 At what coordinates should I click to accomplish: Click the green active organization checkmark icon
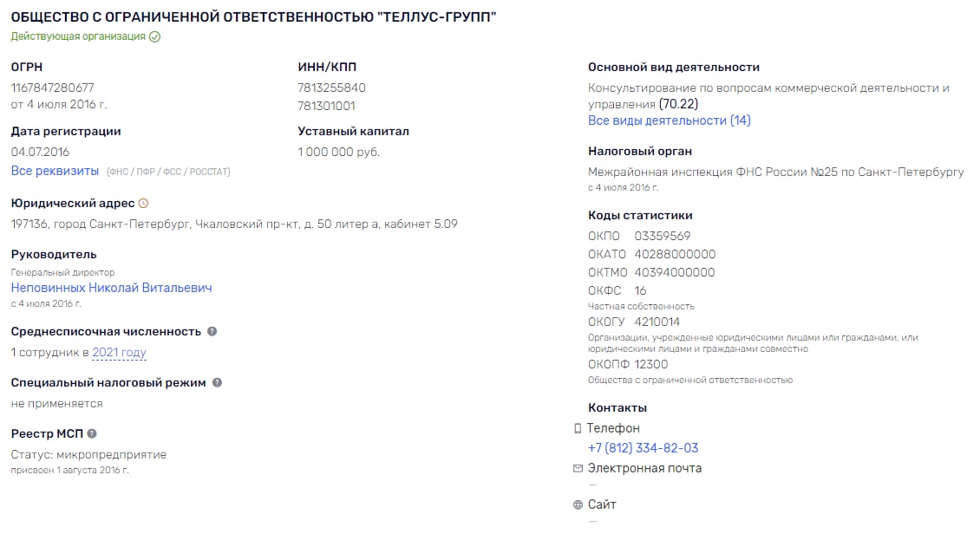(x=155, y=37)
